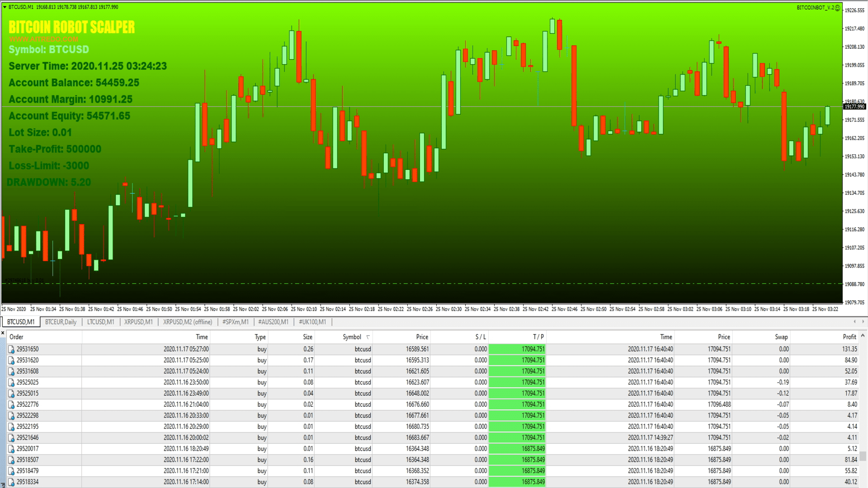Image resolution: width=868 pixels, height=488 pixels.
Task: Click the open time 2020.11.16 23:50:00
Action: tap(186, 382)
